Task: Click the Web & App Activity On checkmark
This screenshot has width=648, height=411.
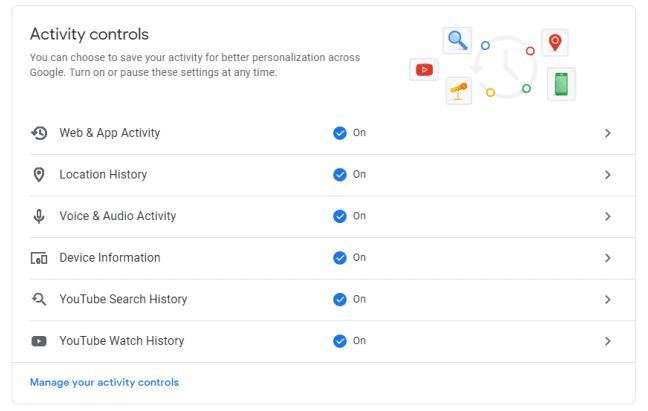Action: coord(340,133)
